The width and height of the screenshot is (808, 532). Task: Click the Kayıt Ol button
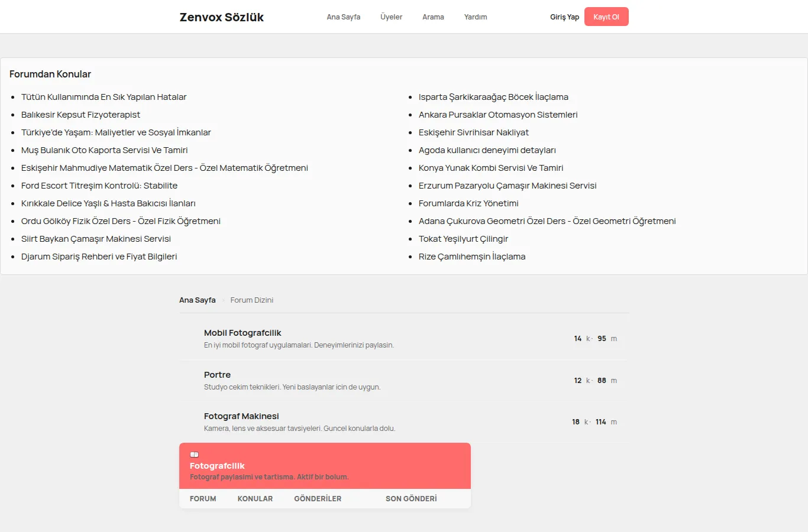[606, 17]
